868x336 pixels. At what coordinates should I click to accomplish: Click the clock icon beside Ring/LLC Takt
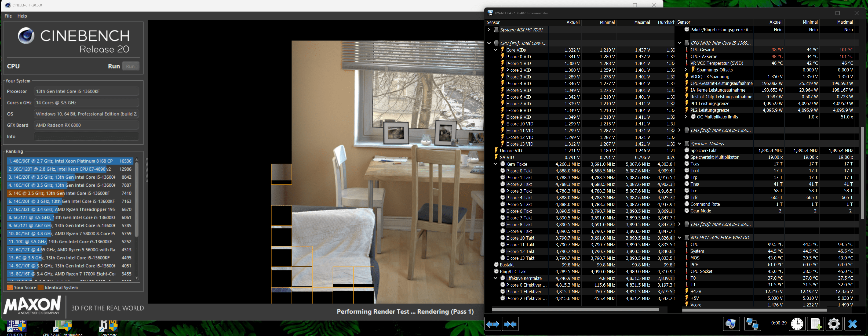496,272
